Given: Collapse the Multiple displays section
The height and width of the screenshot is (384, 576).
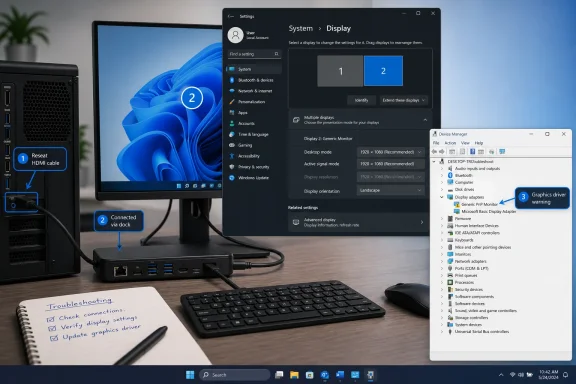Looking at the screenshot, I should (x=425, y=120).
